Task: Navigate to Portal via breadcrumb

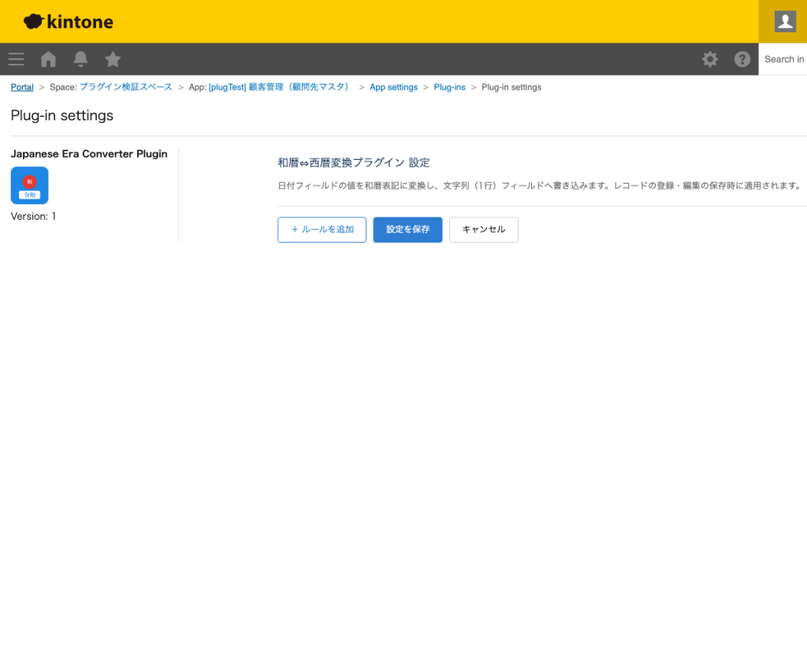Action: tap(21, 87)
